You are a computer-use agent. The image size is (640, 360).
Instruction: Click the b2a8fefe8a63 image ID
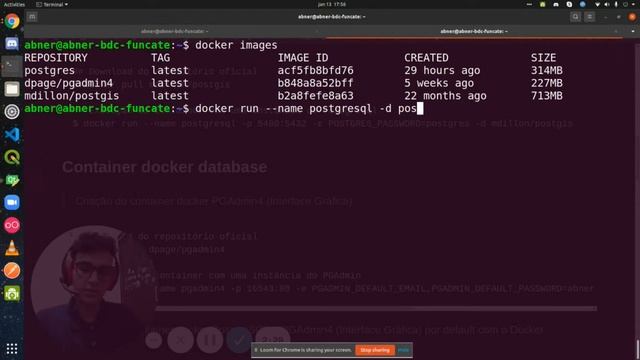tap(316, 96)
